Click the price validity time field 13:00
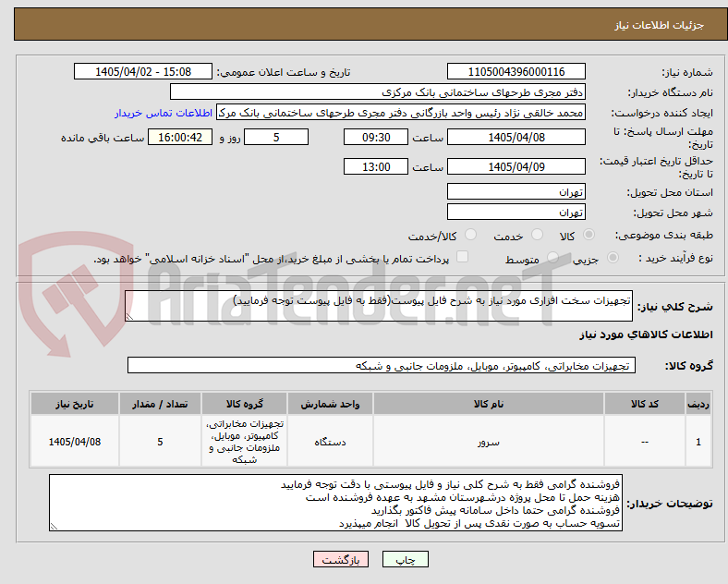 [376, 166]
